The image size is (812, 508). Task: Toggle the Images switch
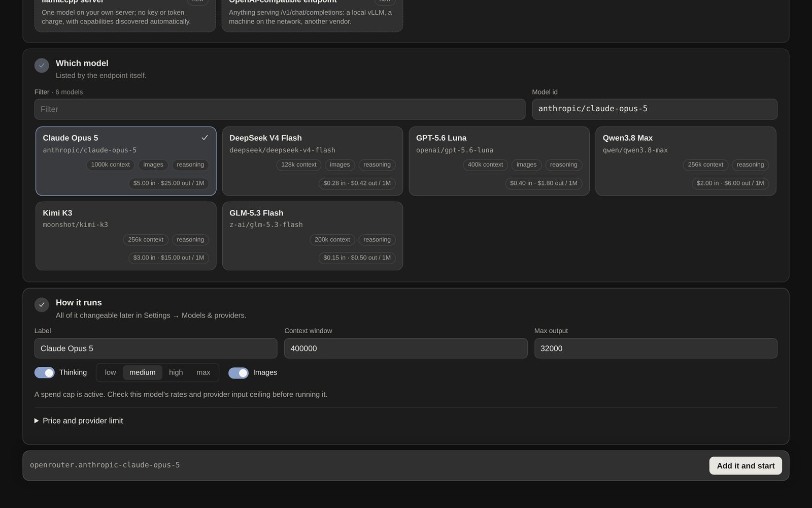click(239, 373)
